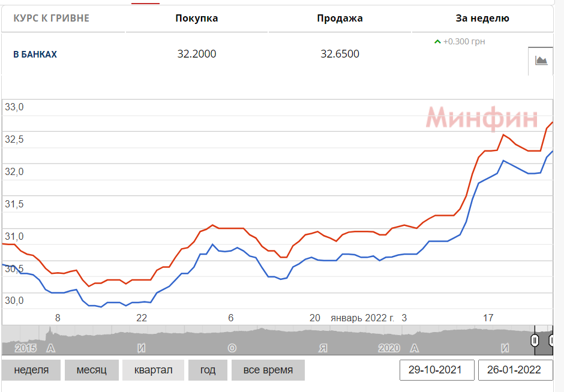Click the Продажа column header
Viewport: 564px width, 392px height.
340,18
